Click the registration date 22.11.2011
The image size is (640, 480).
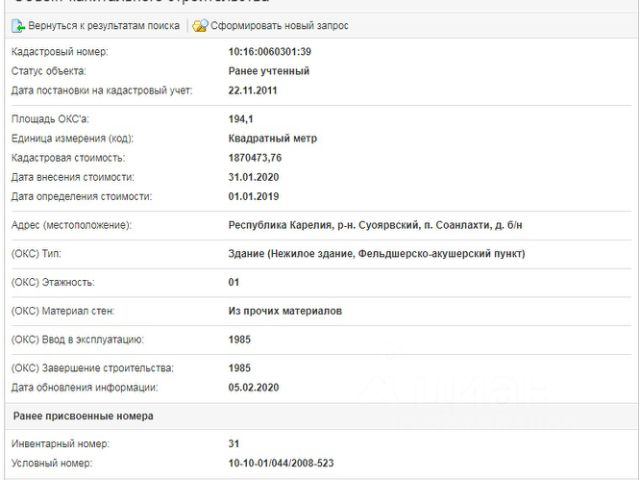(x=253, y=90)
